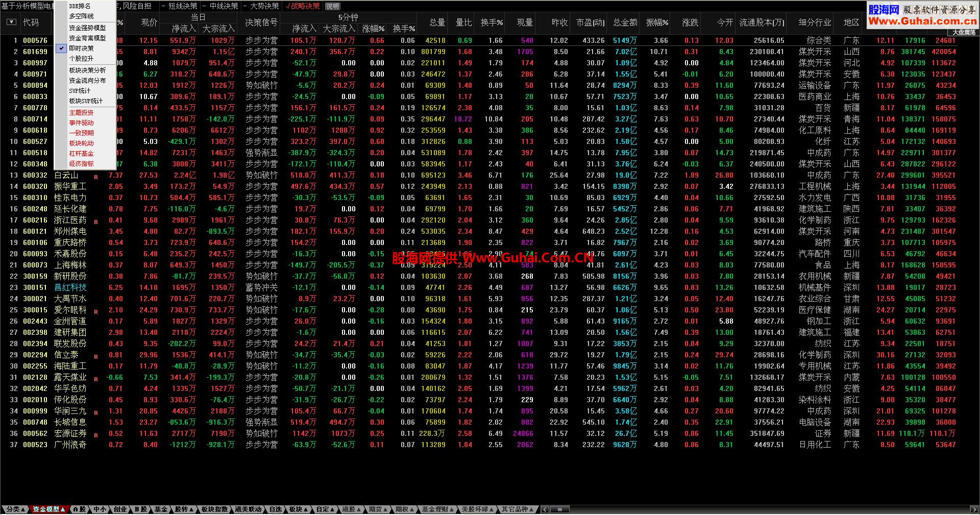Switch to the 基金 bottom tab
Screen dimensions: 980x515
(161, 509)
